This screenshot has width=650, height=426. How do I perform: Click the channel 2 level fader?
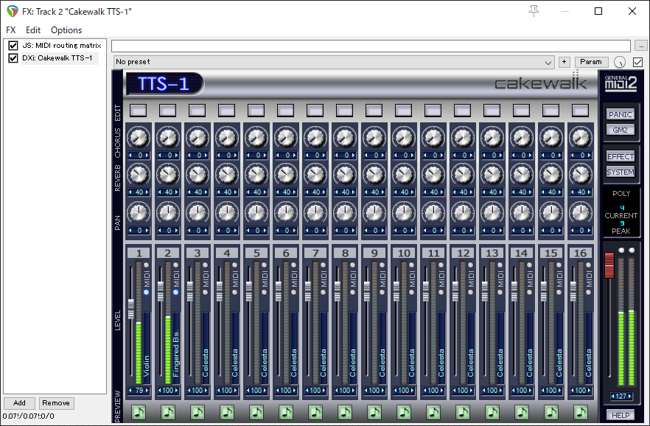(160, 291)
